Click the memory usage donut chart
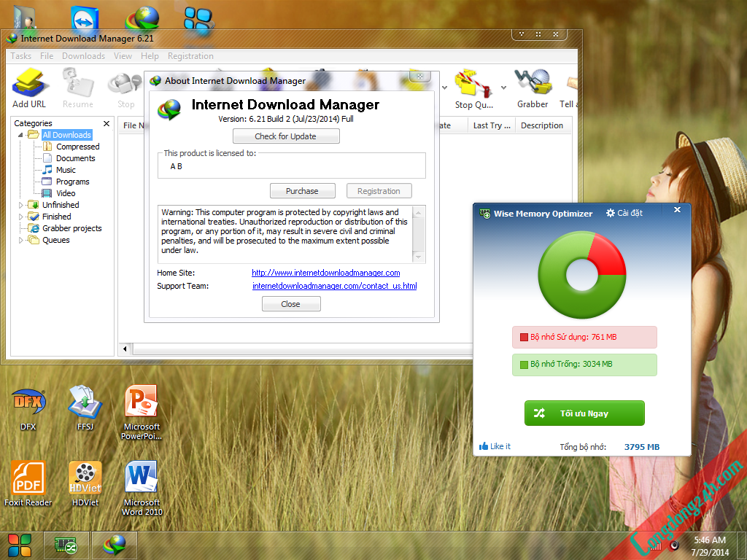747x560 pixels. pyautogui.click(x=582, y=275)
